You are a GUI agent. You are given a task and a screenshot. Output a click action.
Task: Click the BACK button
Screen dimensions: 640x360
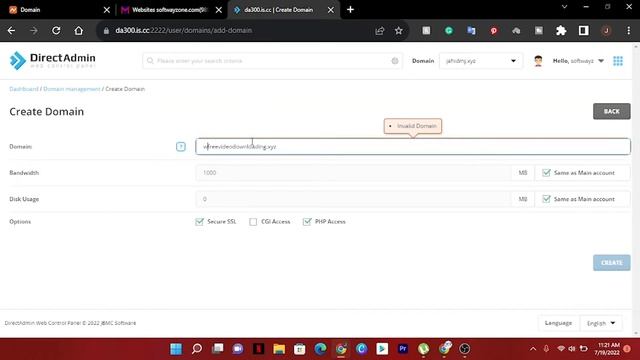(611, 111)
